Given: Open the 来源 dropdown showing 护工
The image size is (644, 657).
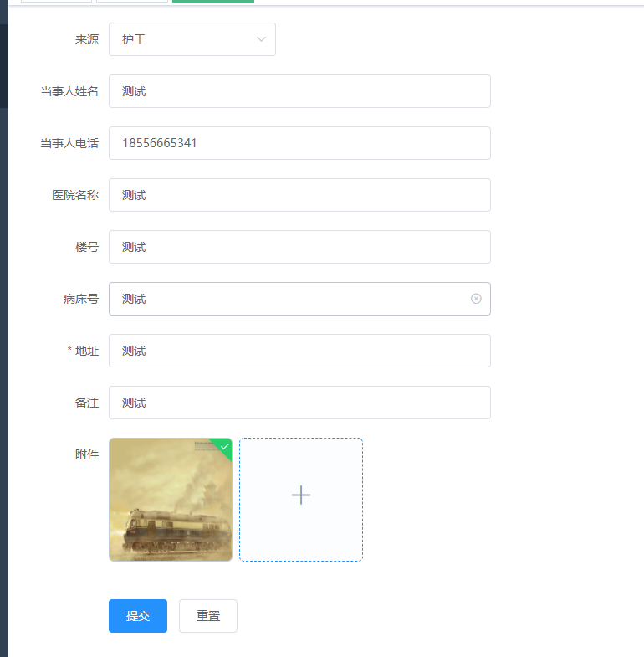Looking at the screenshot, I should pos(192,39).
